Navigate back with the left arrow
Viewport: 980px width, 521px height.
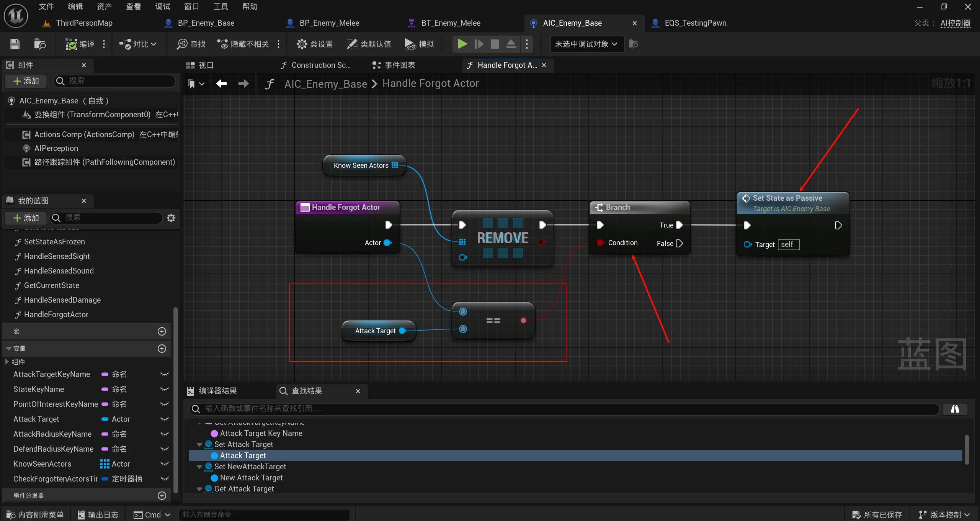pyautogui.click(x=221, y=84)
